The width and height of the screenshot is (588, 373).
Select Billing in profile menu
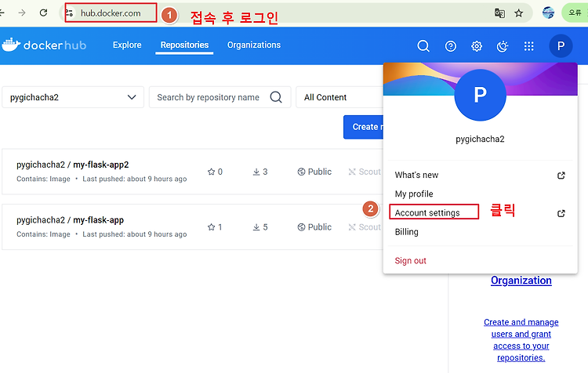tap(406, 232)
